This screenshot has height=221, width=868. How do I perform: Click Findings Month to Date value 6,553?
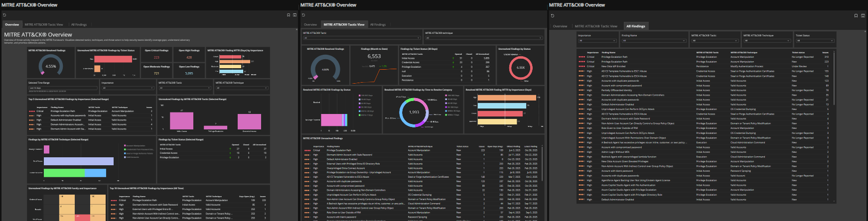pyautogui.click(x=374, y=56)
